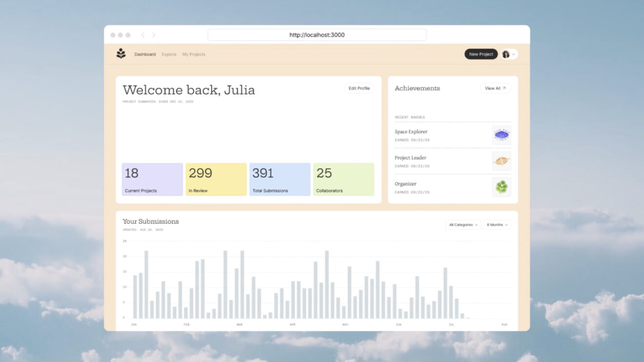Click the external-link arrow beside View All
Screen dimensions: 644x362
pos(505,87)
